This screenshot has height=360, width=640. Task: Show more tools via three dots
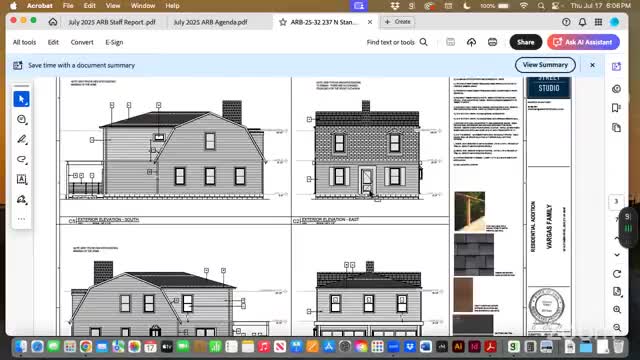(21, 219)
